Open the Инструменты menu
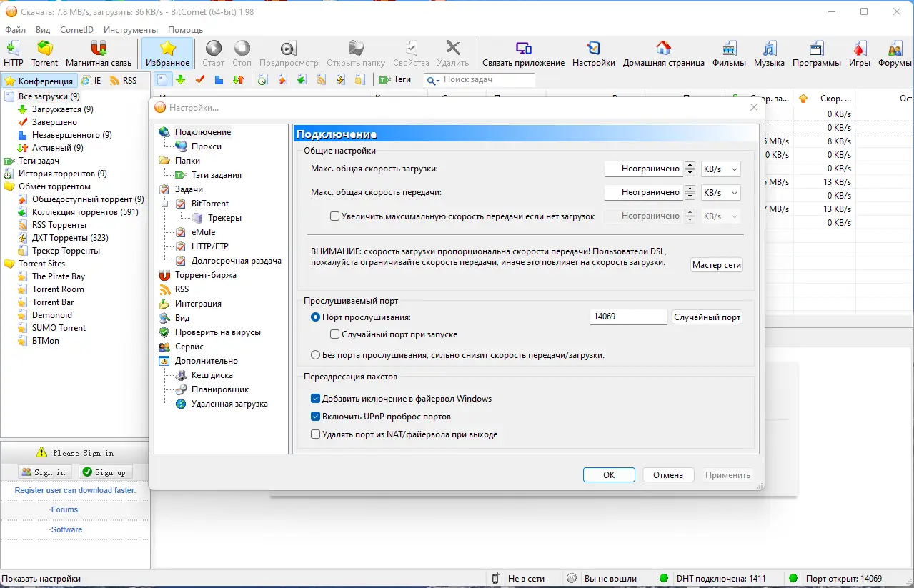This screenshot has width=914, height=588. point(131,30)
